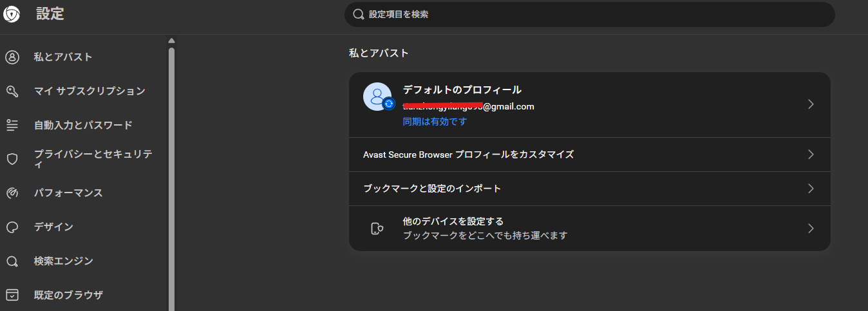868x311 pixels.
Task: Click the sidebar scrollbar up arrow
Action: pos(171,41)
